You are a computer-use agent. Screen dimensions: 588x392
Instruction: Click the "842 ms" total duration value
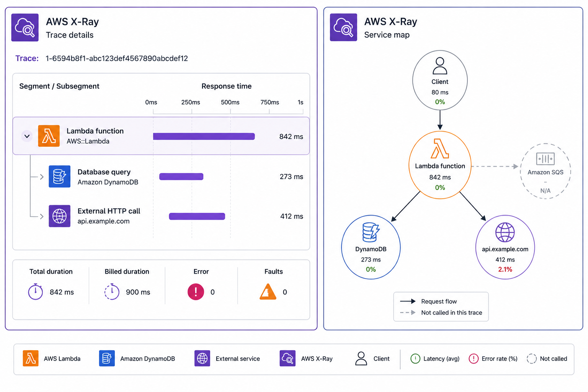pos(62,292)
